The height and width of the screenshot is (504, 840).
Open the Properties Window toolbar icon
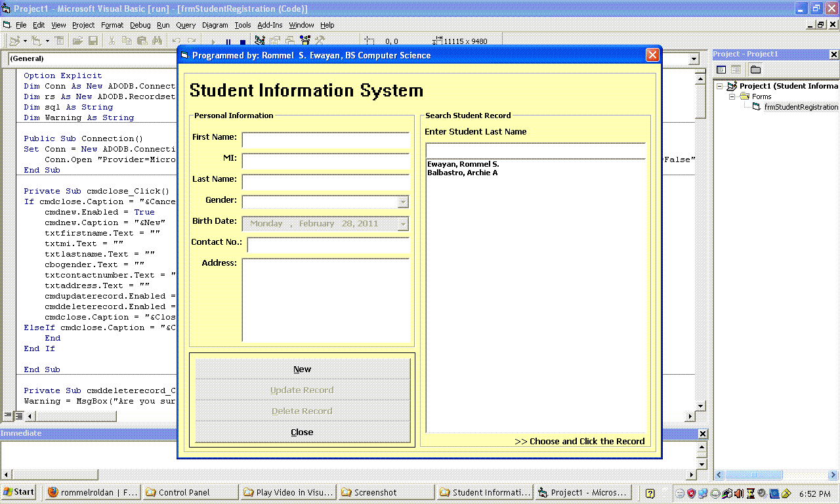click(x=276, y=41)
